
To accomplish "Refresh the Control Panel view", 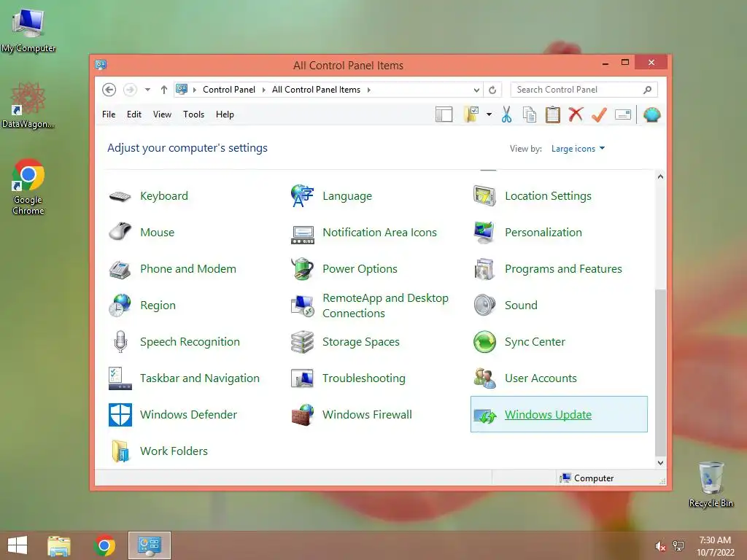I will [x=492, y=90].
